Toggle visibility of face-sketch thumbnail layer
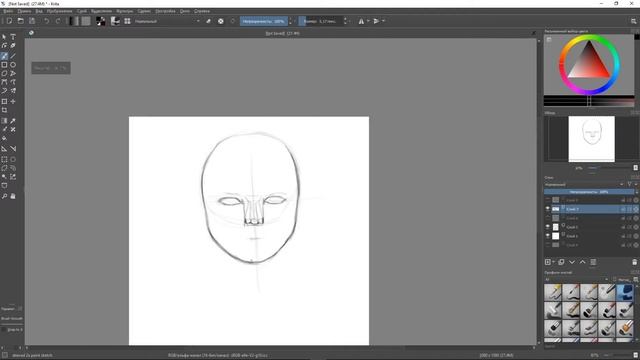The image size is (640, 360). 548,227
